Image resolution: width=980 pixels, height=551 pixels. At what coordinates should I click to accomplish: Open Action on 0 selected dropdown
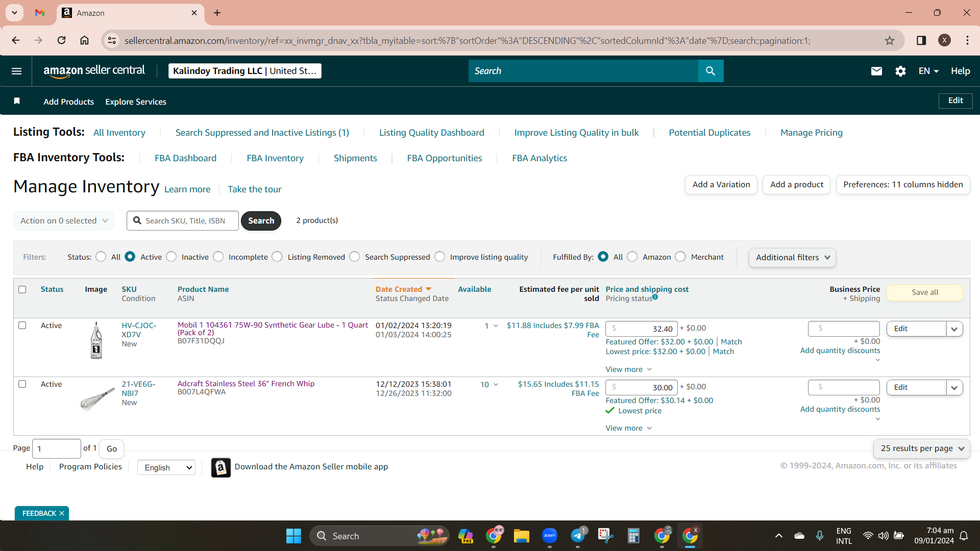point(64,220)
